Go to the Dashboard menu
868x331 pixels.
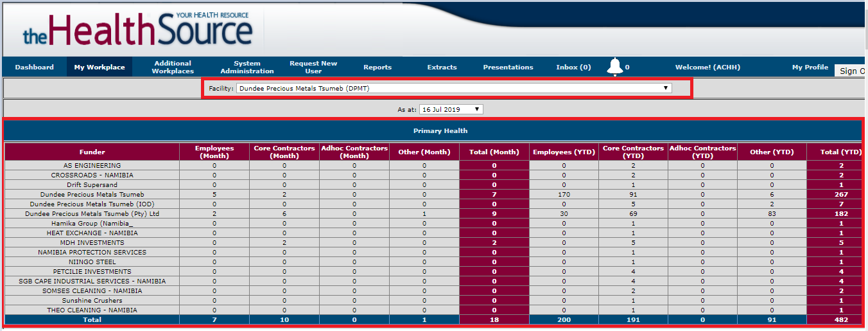[x=35, y=67]
